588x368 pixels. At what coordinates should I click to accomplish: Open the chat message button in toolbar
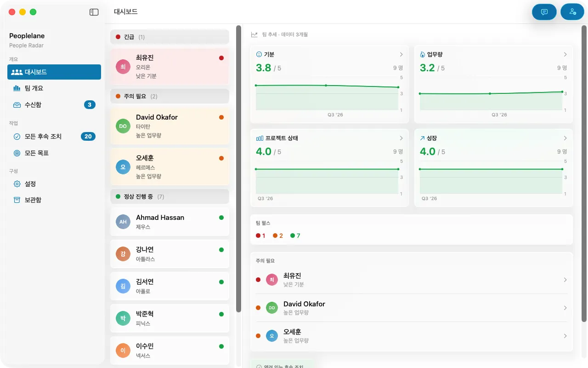coord(544,12)
